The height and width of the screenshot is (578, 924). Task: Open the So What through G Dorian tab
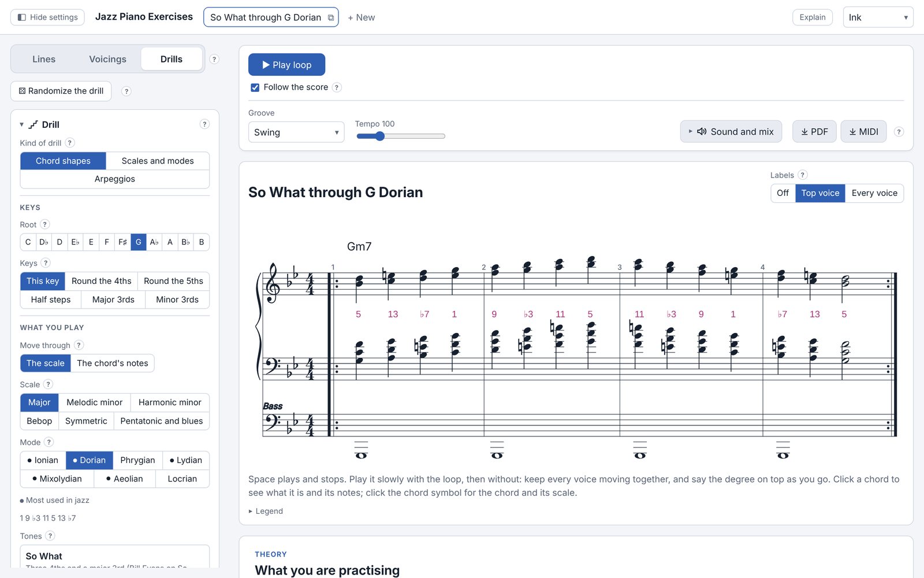point(266,17)
